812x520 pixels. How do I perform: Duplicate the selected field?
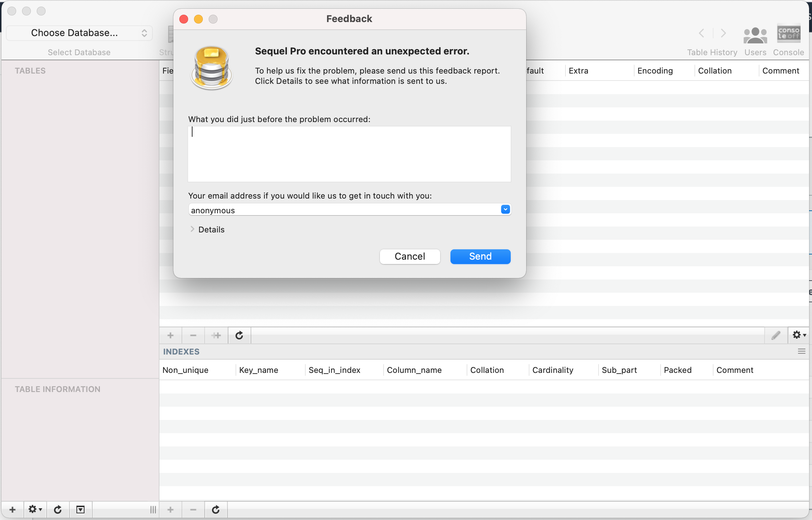pos(216,335)
